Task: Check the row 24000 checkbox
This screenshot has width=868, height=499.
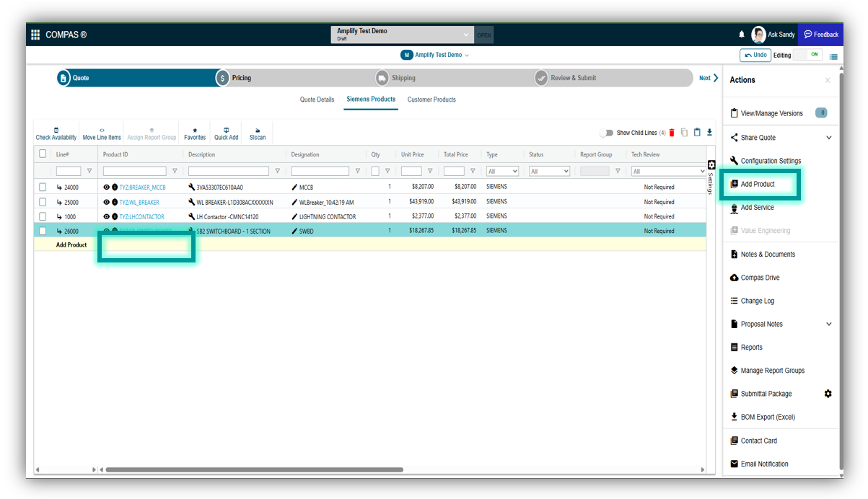Action: point(43,187)
